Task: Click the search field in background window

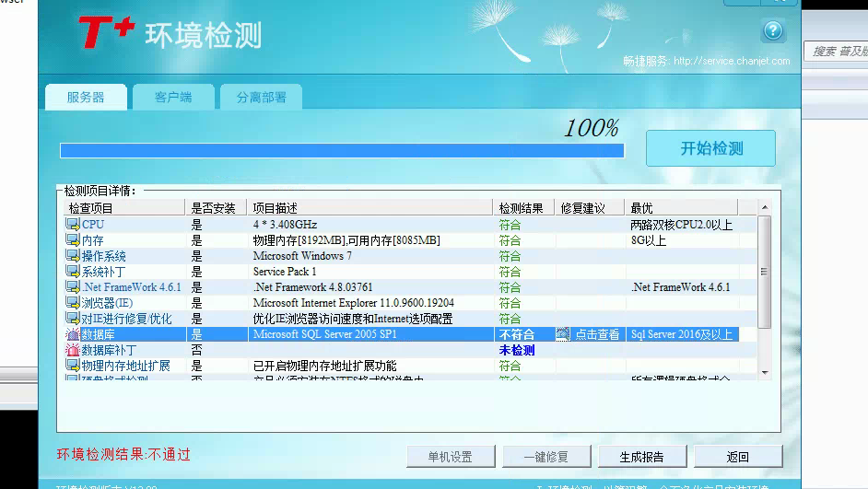Action: (837, 52)
